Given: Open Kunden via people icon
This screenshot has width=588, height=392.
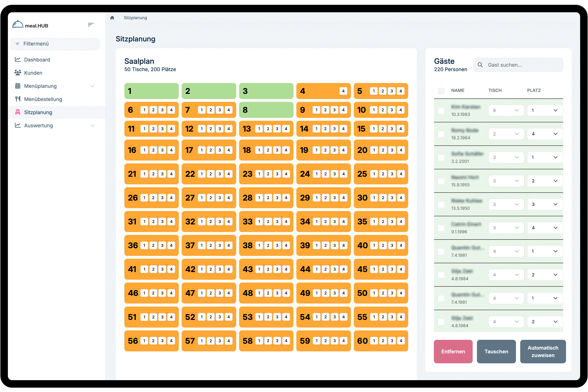Looking at the screenshot, I should pos(17,73).
